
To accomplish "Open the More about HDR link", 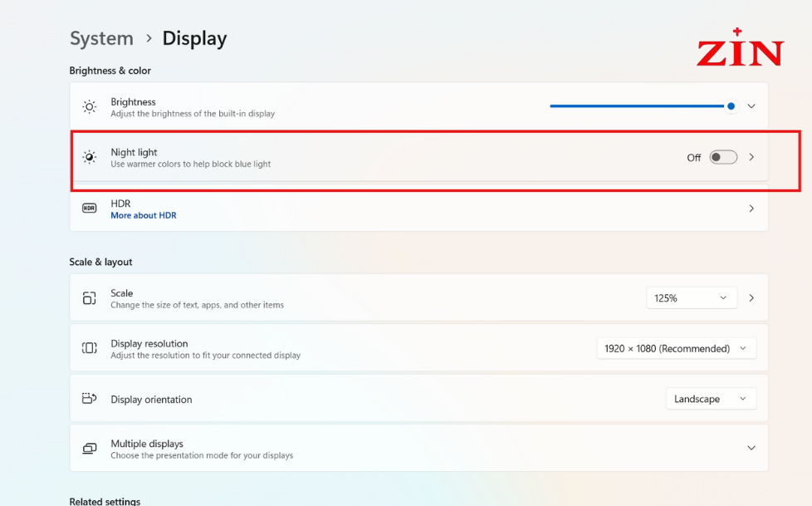I will [144, 215].
